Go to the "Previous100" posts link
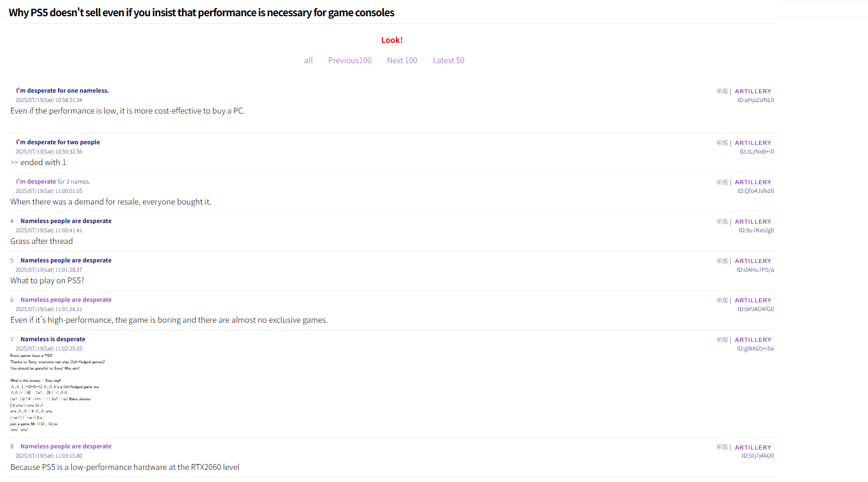The image size is (868, 482). pos(350,60)
